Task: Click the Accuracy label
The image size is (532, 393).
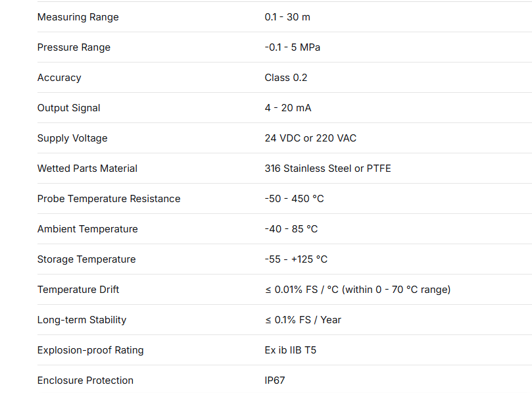Action: (59, 78)
